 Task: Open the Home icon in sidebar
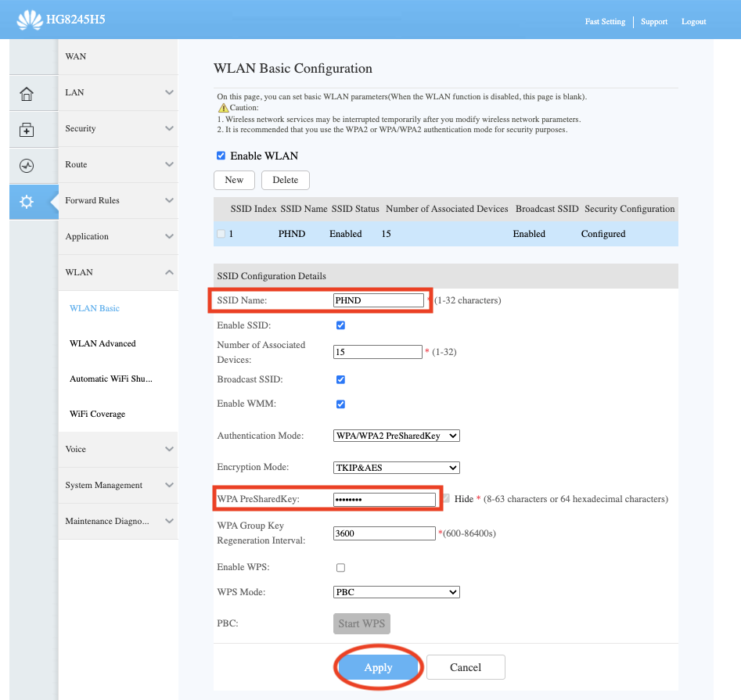27,94
